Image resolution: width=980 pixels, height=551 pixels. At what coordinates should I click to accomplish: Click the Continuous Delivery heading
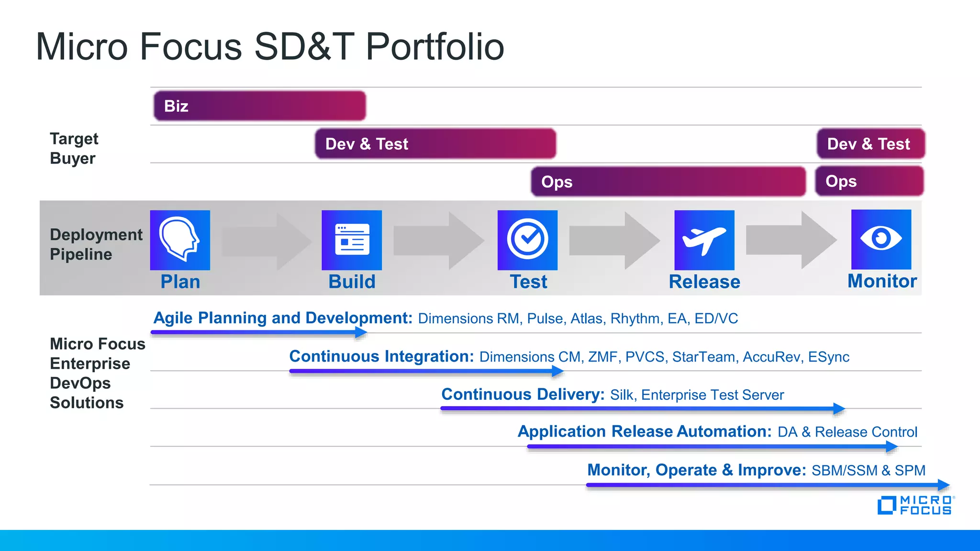click(x=523, y=394)
